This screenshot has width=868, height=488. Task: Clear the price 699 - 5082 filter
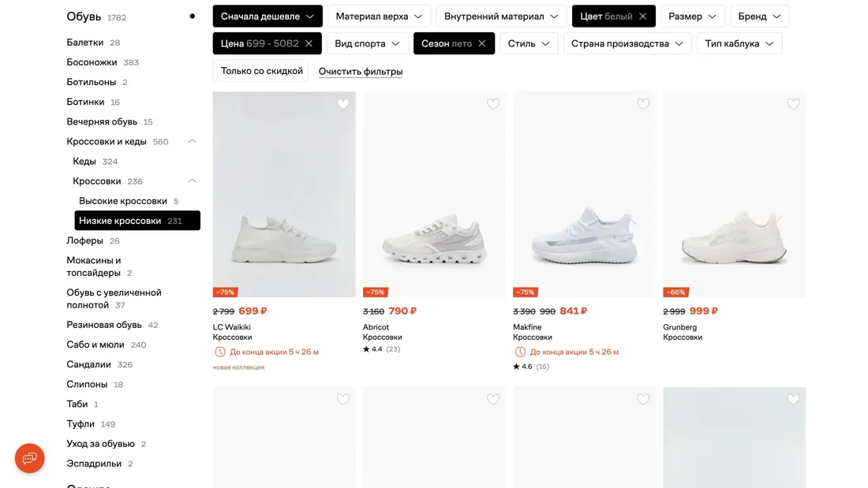[x=309, y=43]
